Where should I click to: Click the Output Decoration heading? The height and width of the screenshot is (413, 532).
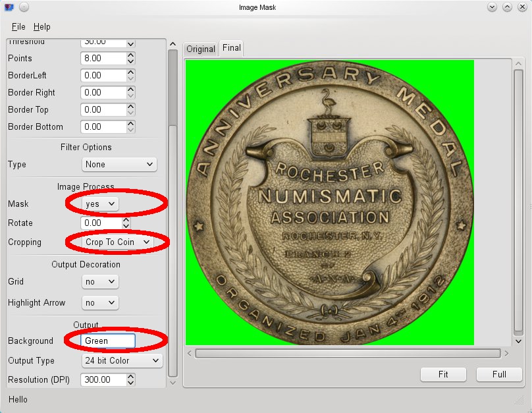(x=86, y=264)
